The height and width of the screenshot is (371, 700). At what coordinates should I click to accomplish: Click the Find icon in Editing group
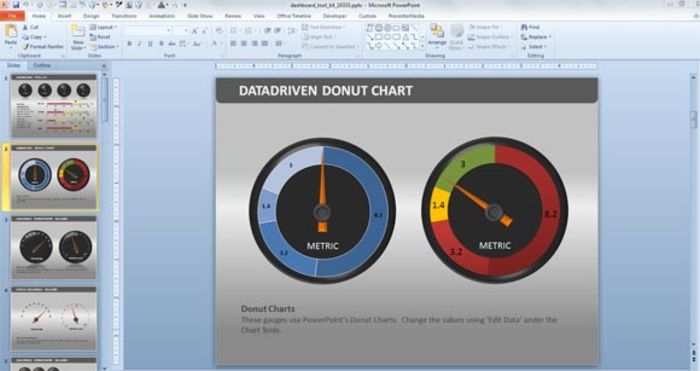tap(530, 27)
